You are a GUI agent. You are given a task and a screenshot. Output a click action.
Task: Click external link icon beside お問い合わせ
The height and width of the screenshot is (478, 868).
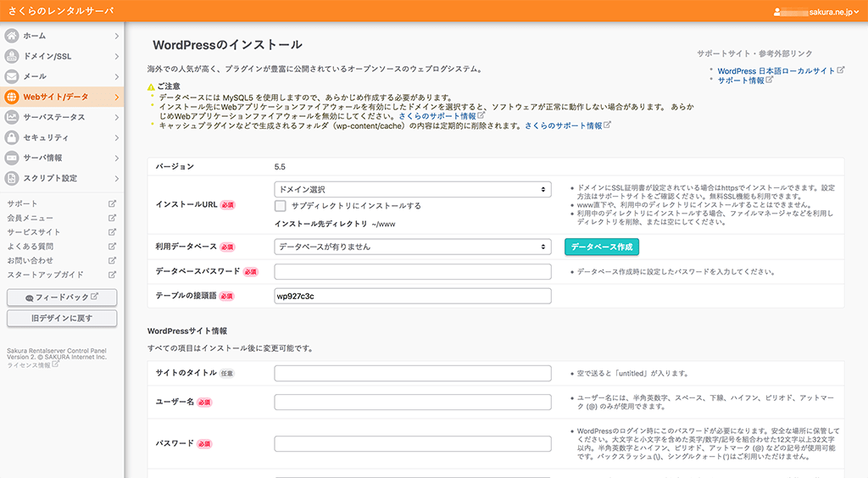pyautogui.click(x=113, y=260)
